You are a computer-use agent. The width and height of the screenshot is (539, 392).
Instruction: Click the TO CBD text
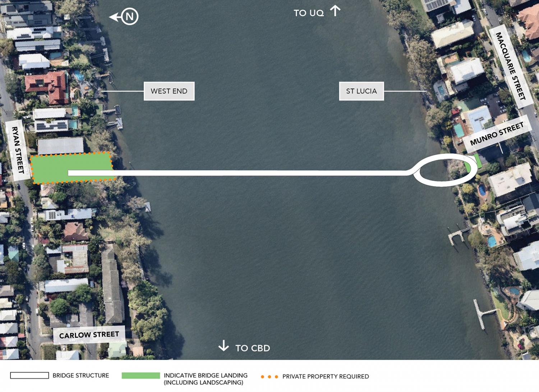[253, 348]
